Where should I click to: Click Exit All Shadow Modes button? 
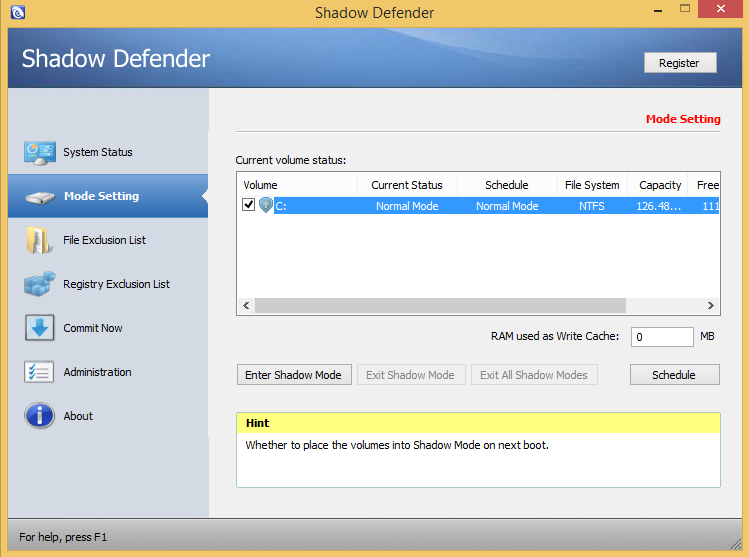click(534, 375)
